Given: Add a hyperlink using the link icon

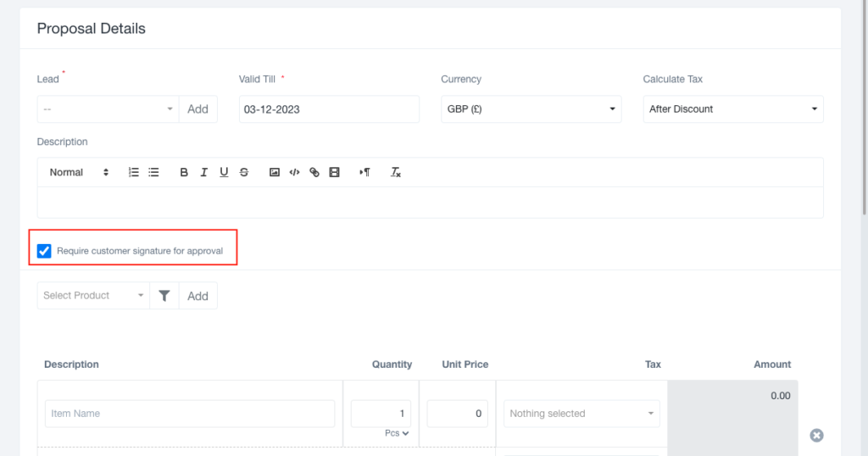Looking at the screenshot, I should 314,172.
